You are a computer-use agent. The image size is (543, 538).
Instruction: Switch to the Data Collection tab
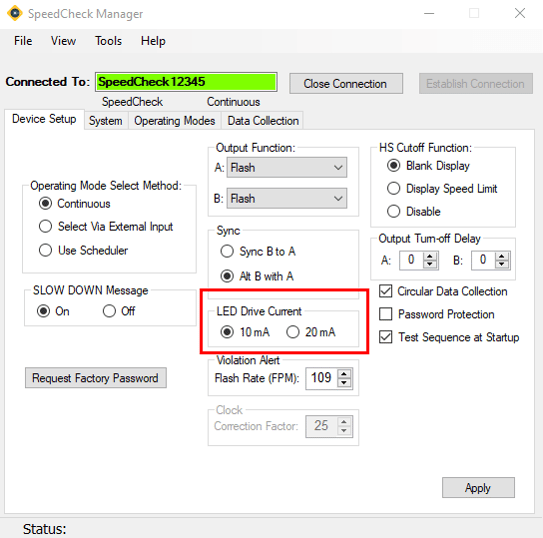(x=263, y=121)
